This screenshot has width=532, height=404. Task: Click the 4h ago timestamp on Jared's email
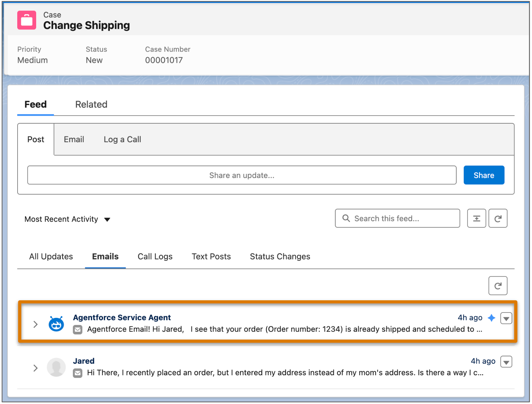pos(483,361)
